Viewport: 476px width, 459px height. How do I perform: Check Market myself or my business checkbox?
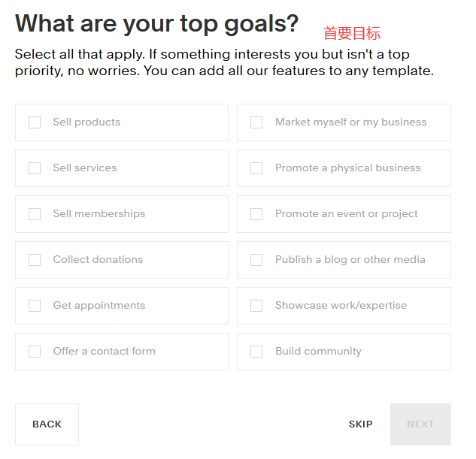[x=256, y=122]
